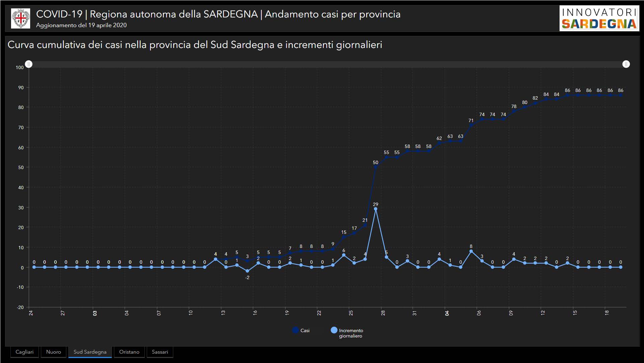The height and width of the screenshot is (363, 644).
Task: Click the Incremento giornaliero legend text
Action: [351, 333]
